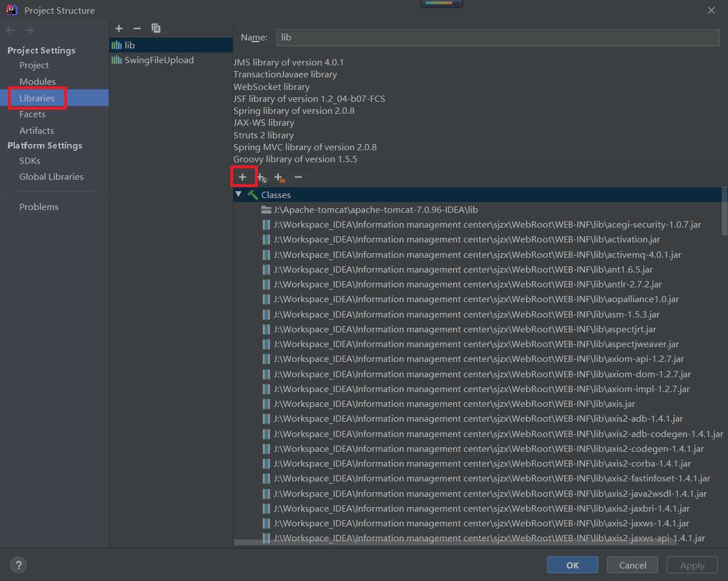The height and width of the screenshot is (581, 728).
Task: Click the IntelliJ IDEA logo in the title bar
Action: [x=11, y=10]
